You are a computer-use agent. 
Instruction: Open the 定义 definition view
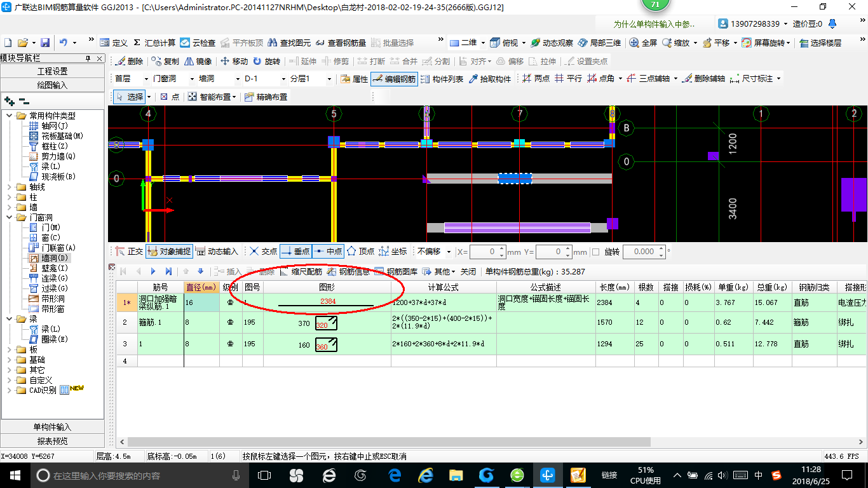coord(114,43)
